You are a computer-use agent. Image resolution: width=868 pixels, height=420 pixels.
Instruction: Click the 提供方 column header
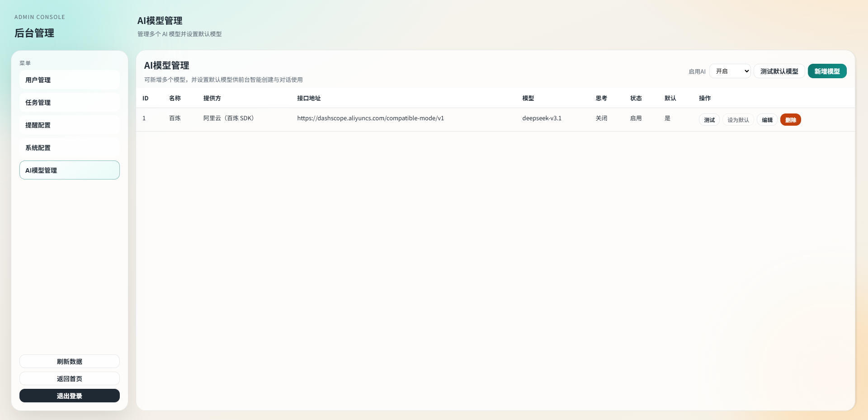(212, 99)
